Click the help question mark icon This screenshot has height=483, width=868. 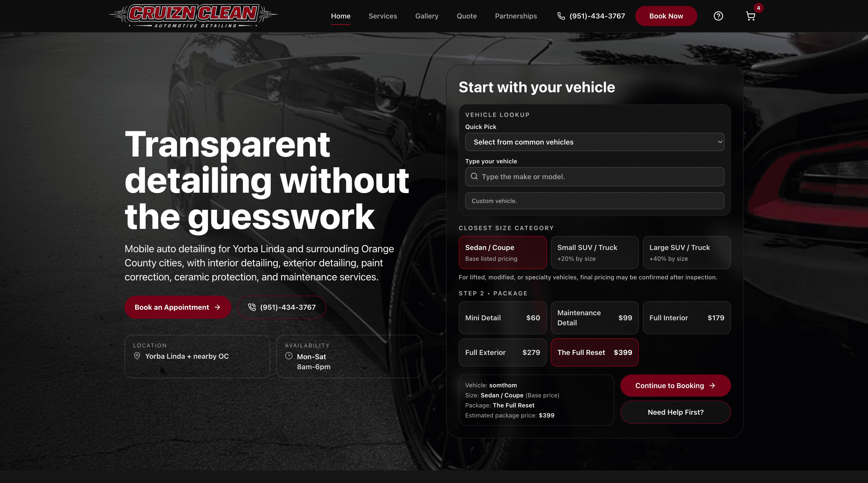tap(718, 16)
